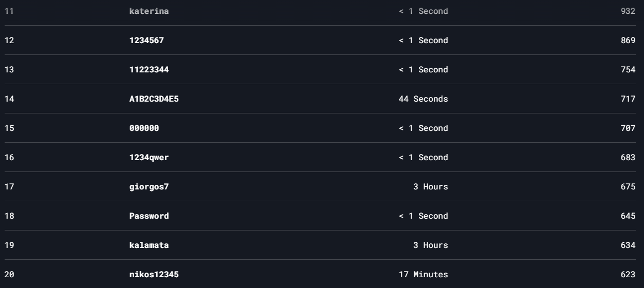The height and width of the screenshot is (288, 644).
Task: Select 'giorgos7' password text
Action: pos(149,187)
